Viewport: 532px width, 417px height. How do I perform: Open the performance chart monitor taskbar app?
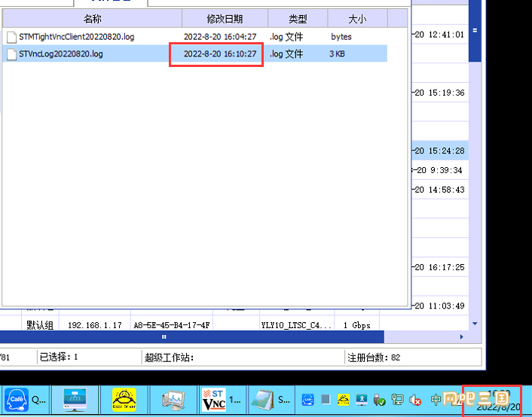173,400
